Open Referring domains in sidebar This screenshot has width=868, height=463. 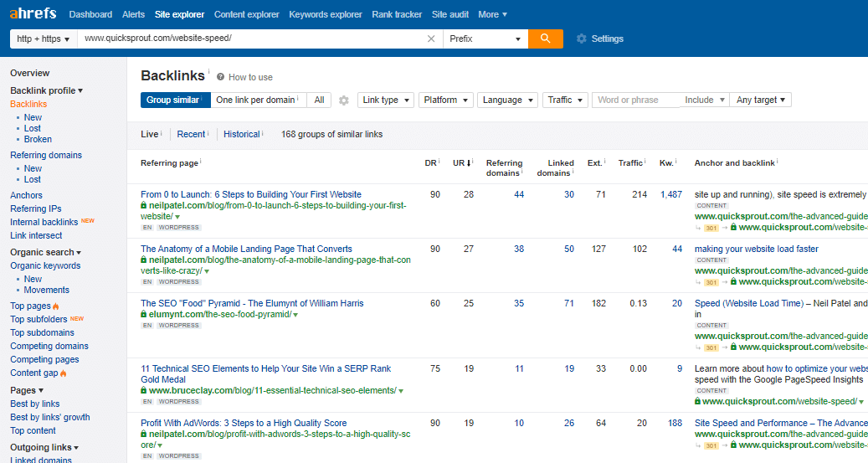(x=46, y=155)
